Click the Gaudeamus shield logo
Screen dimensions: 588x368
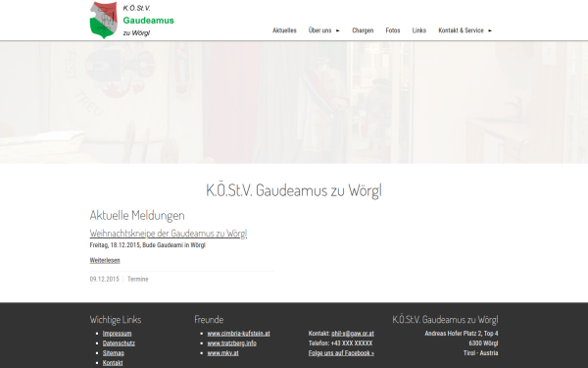pos(104,20)
